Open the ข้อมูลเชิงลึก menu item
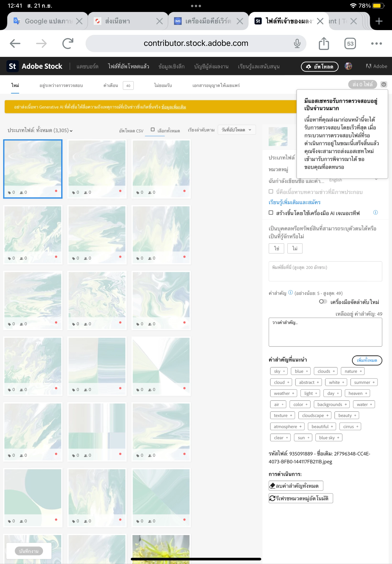The width and height of the screenshot is (392, 564). pos(171,66)
